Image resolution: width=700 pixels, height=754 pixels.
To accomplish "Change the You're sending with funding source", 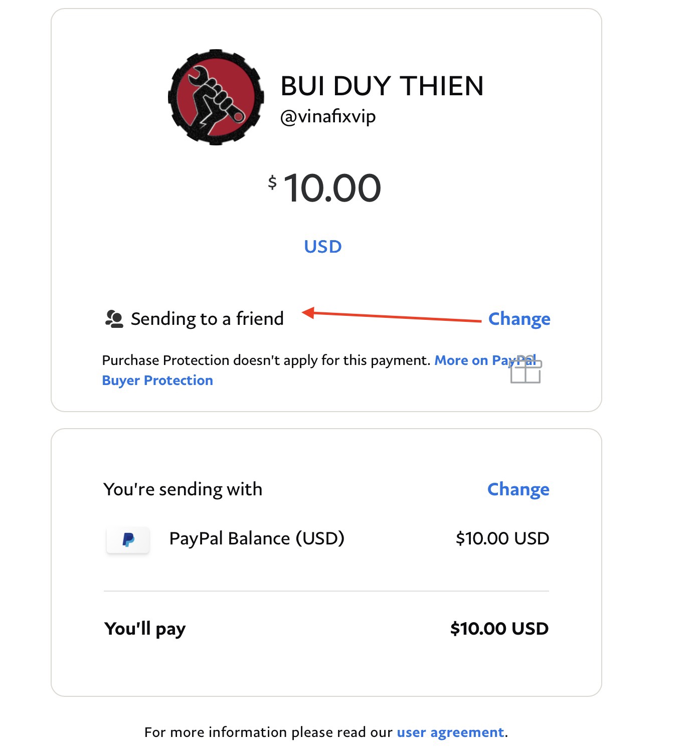I will [518, 489].
